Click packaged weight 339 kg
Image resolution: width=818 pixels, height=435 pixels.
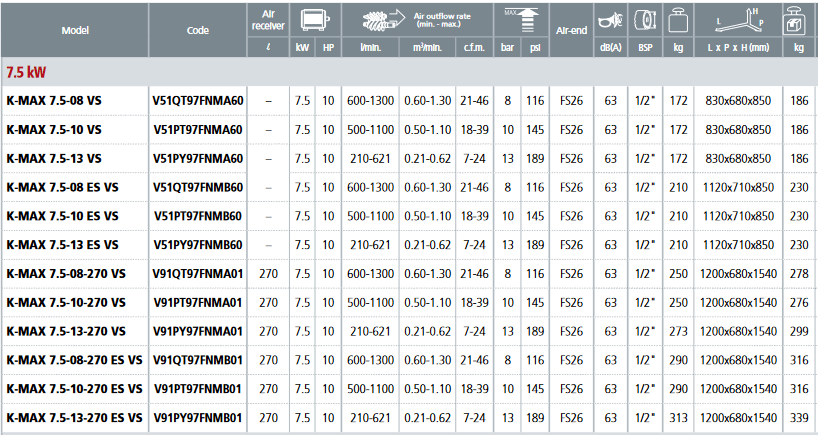point(799,418)
